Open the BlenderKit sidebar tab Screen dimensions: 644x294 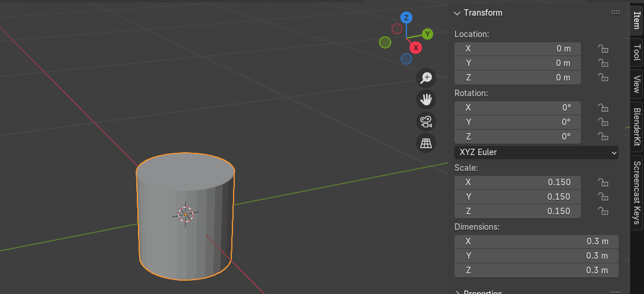point(636,127)
